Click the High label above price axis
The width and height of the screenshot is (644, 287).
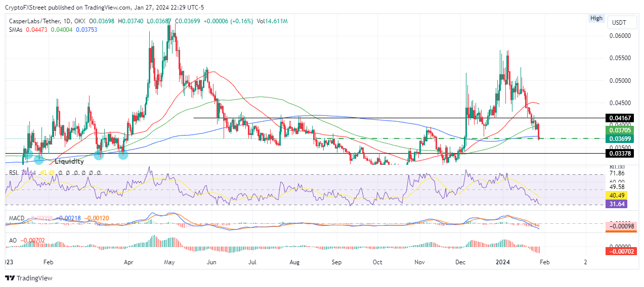tap(596, 18)
